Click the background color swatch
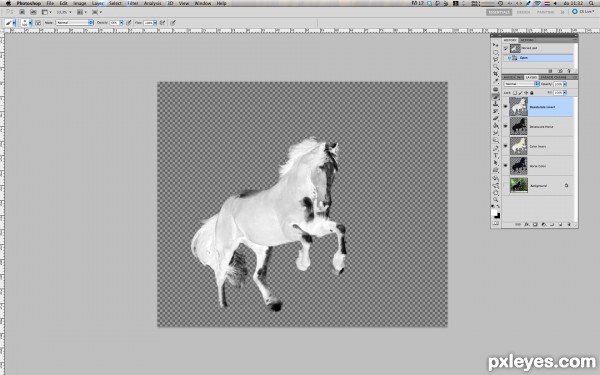 [x=498, y=217]
